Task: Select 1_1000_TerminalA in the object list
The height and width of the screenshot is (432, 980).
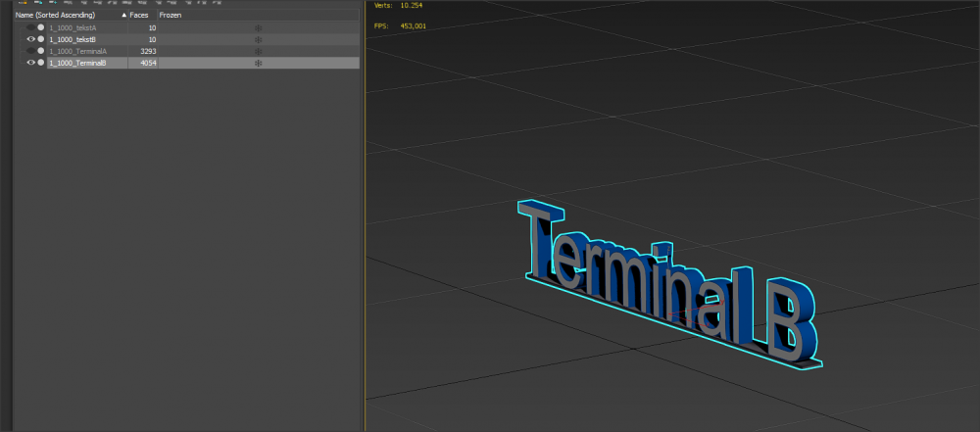Action: 78,51
